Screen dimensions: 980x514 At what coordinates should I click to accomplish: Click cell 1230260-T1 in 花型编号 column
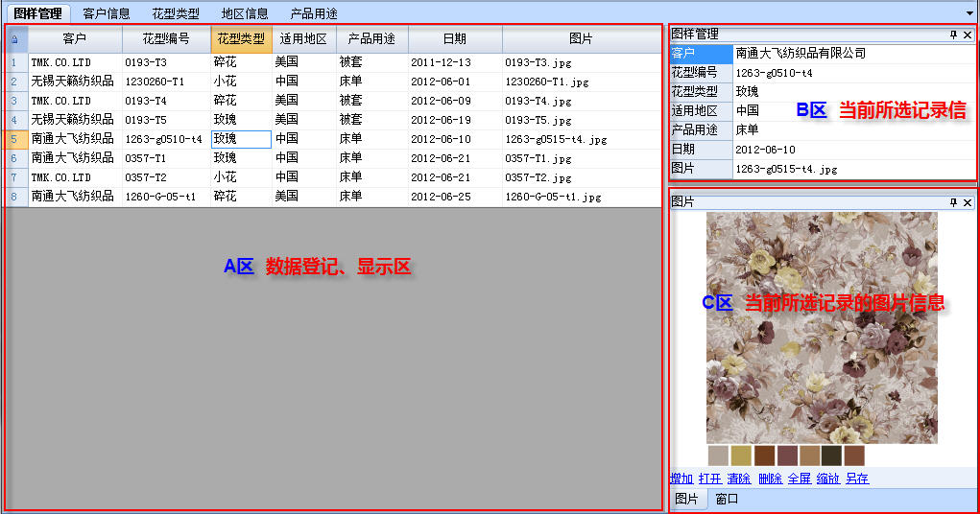(166, 82)
